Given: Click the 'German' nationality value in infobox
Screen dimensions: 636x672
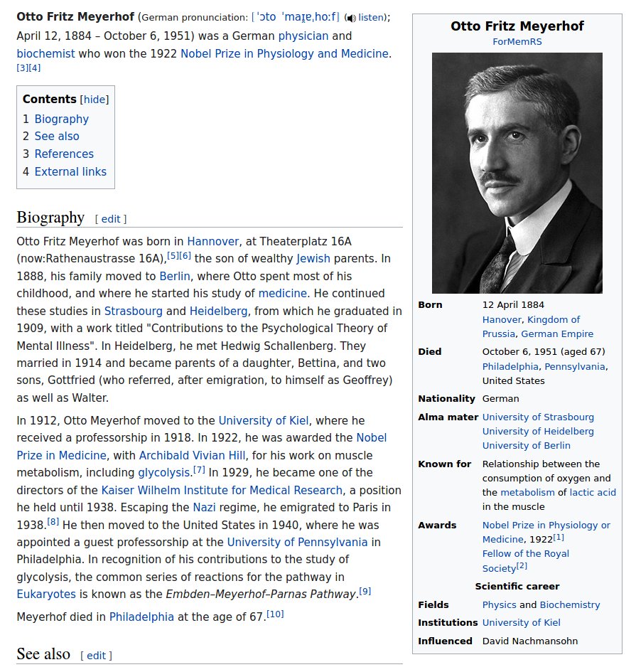Looking at the screenshot, I should 500,398.
